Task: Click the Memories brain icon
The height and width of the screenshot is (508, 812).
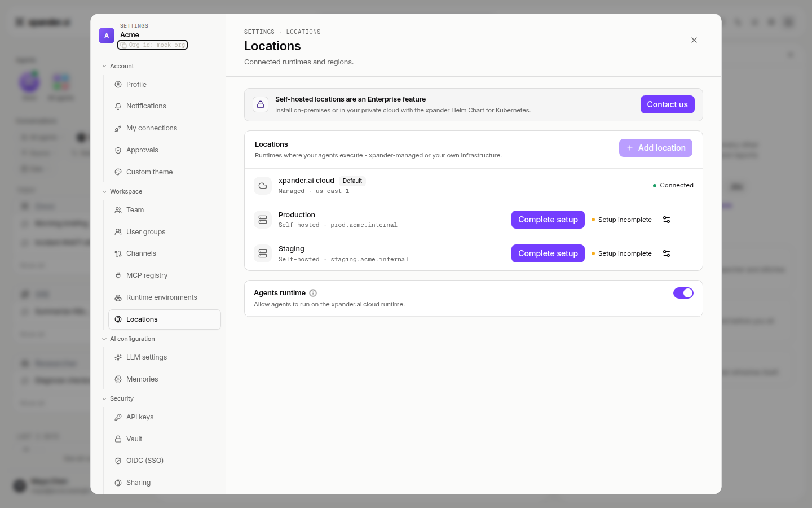Action: pos(118,379)
